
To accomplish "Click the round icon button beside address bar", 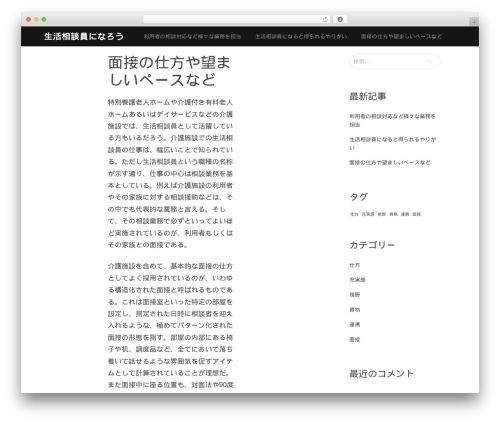I will [340, 19].
